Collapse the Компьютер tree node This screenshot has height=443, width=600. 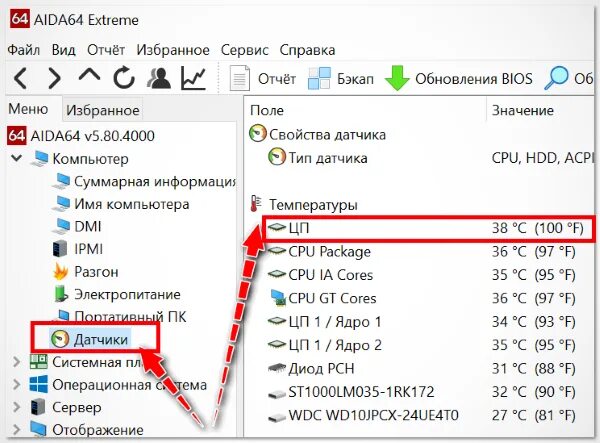click(16, 158)
